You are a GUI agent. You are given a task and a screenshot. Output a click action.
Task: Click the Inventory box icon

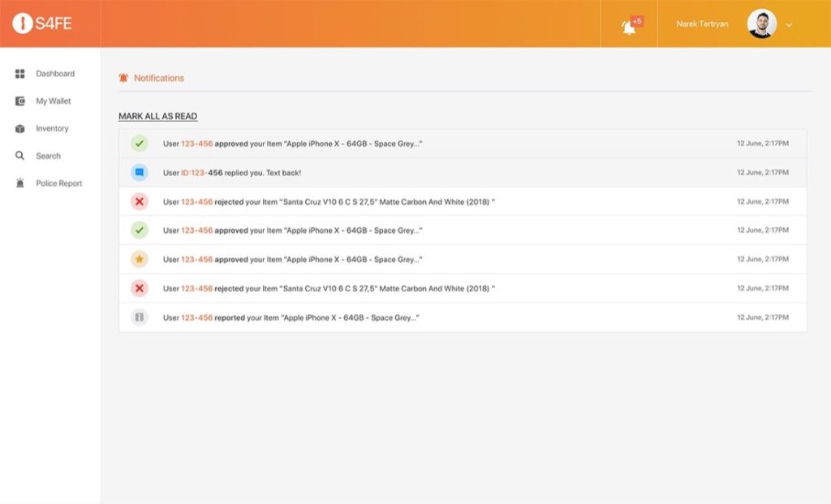coord(20,129)
